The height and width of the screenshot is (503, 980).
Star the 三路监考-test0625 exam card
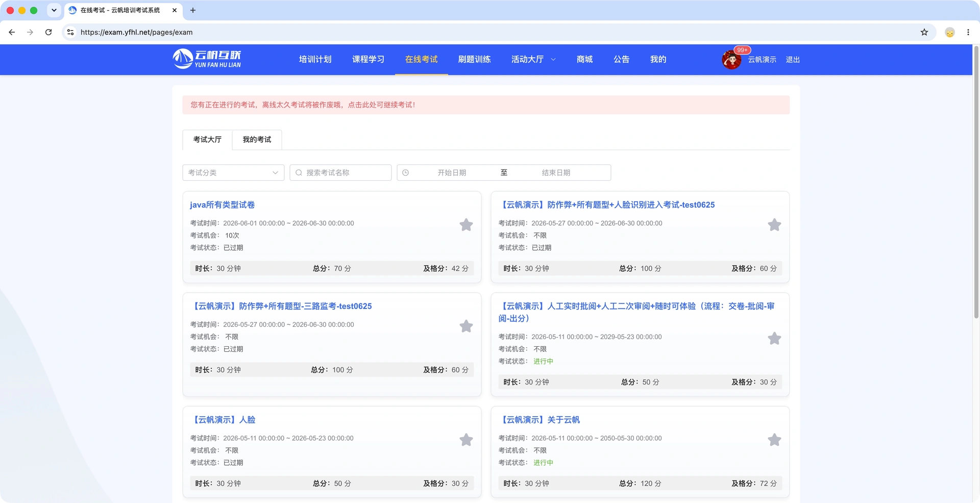pos(466,326)
